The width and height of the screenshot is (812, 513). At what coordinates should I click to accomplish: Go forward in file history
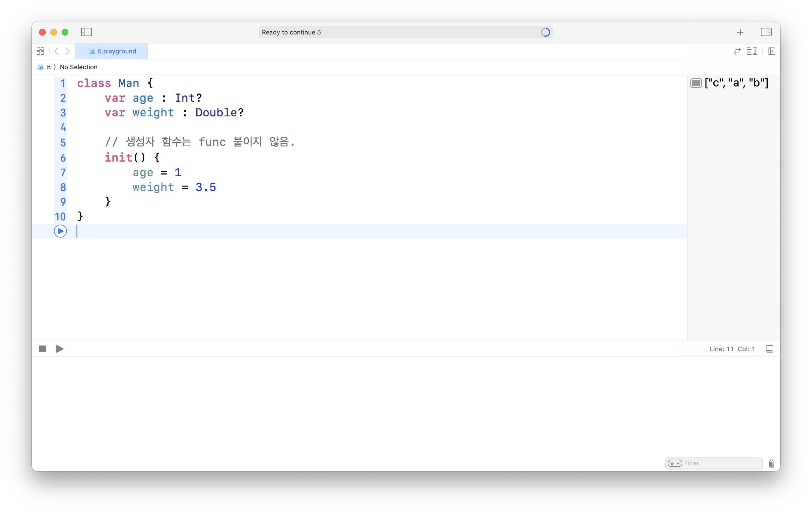[68, 51]
